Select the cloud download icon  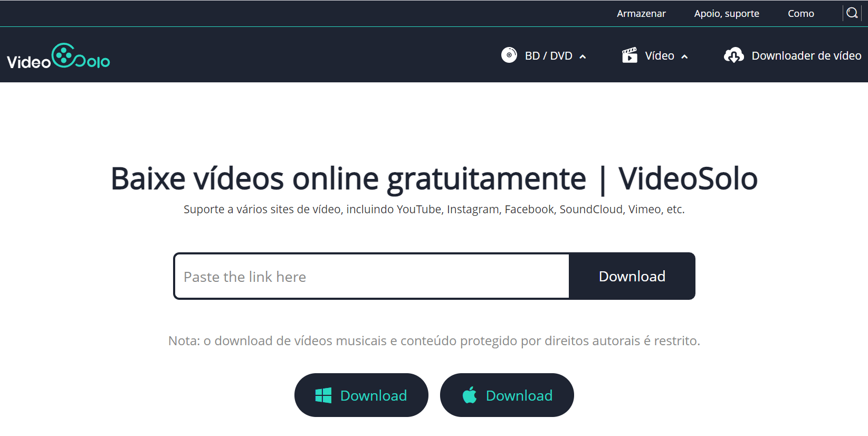pos(734,55)
